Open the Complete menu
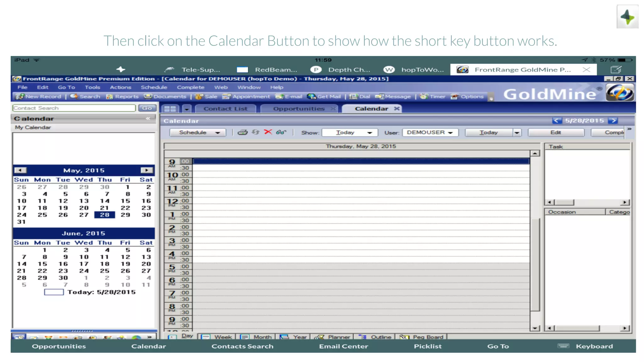Viewport: 644px width, 362px height. 191,87
